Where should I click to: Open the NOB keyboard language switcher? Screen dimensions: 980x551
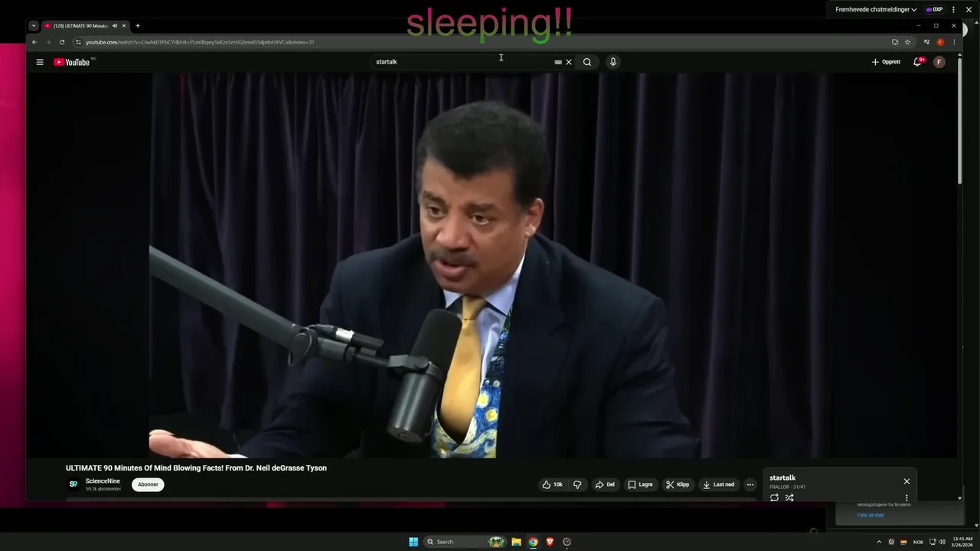point(918,542)
